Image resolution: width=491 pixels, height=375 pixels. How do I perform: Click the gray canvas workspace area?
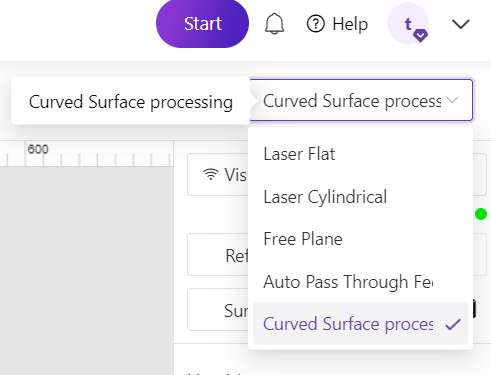(x=87, y=270)
